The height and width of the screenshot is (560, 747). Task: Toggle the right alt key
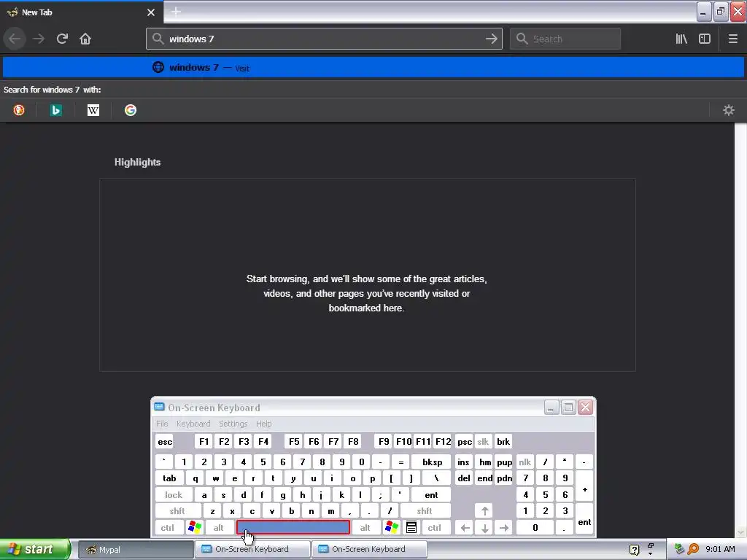[x=365, y=528]
